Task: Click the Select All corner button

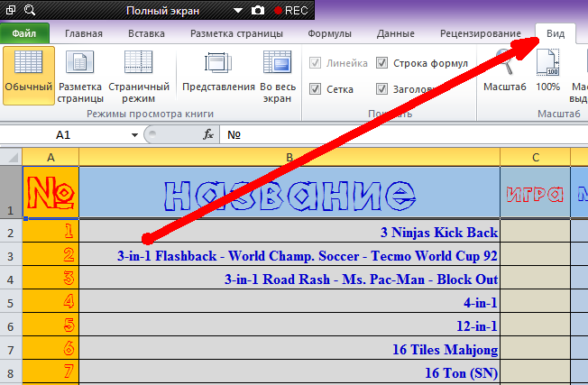Action: click(x=11, y=157)
